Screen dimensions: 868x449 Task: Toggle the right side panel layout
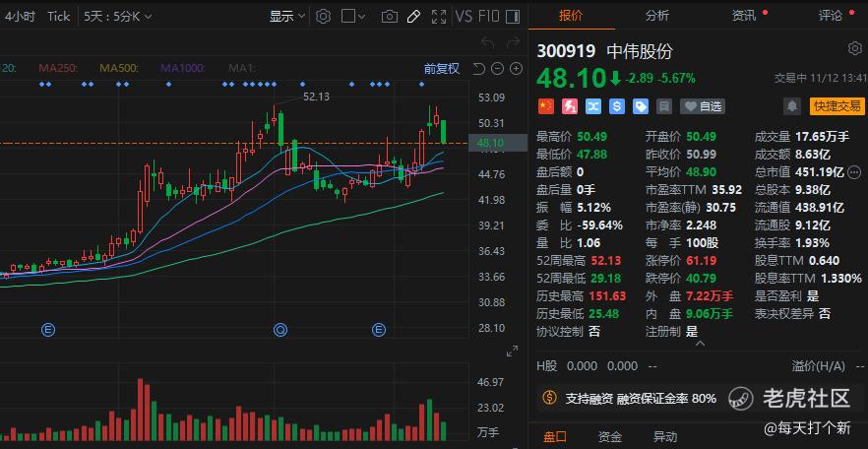click(x=513, y=17)
